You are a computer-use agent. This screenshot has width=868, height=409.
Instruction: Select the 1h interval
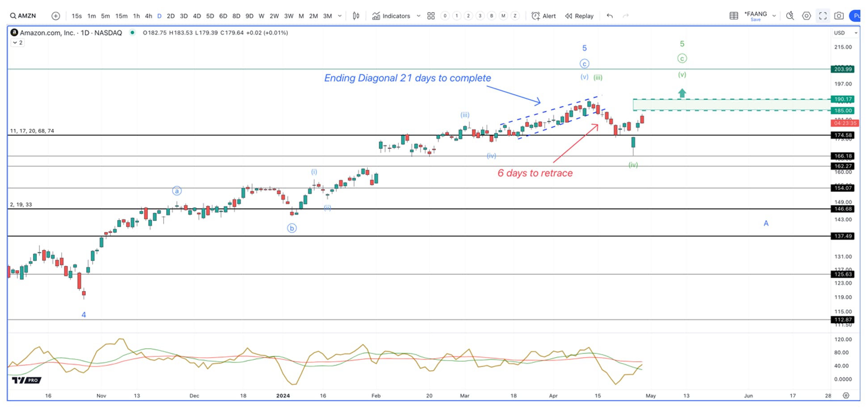click(136, 16)
